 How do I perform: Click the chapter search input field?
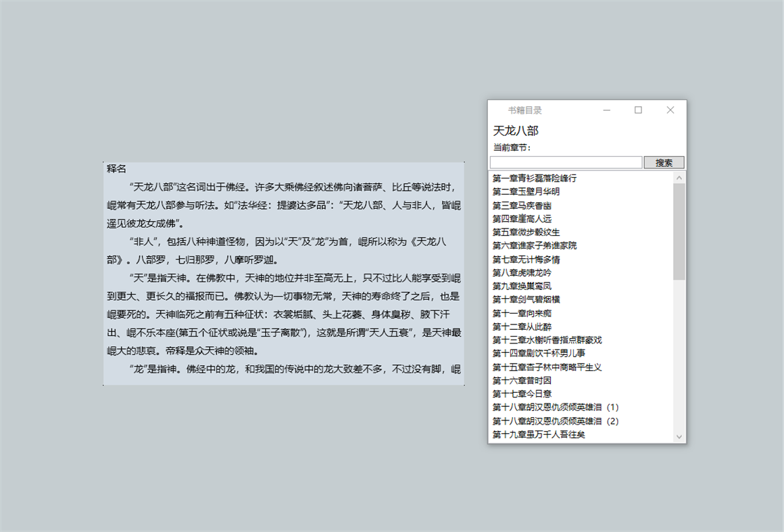point(566,162)
